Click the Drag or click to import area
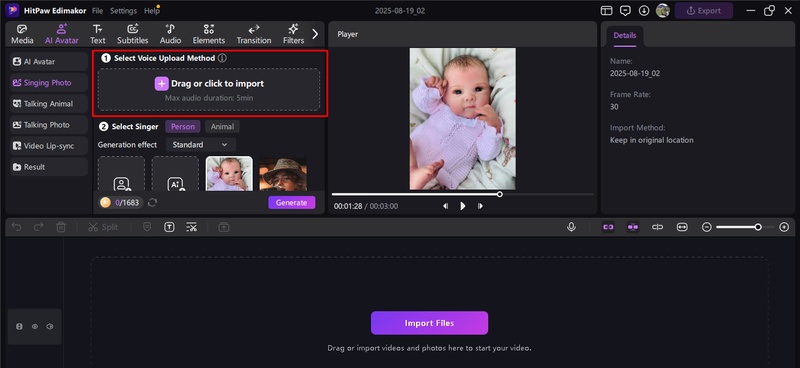800x368 pixels. [209, 90]
